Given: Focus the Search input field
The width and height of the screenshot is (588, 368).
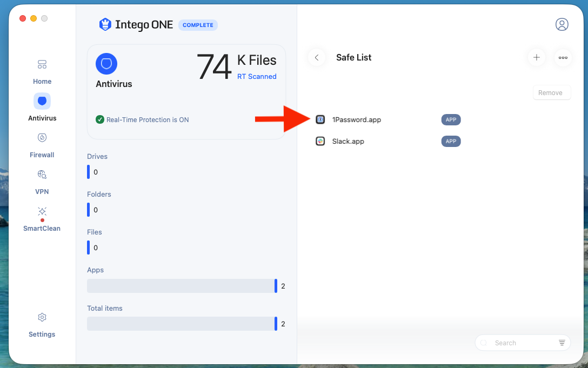Looking at the screenshot, I should 523,343.
